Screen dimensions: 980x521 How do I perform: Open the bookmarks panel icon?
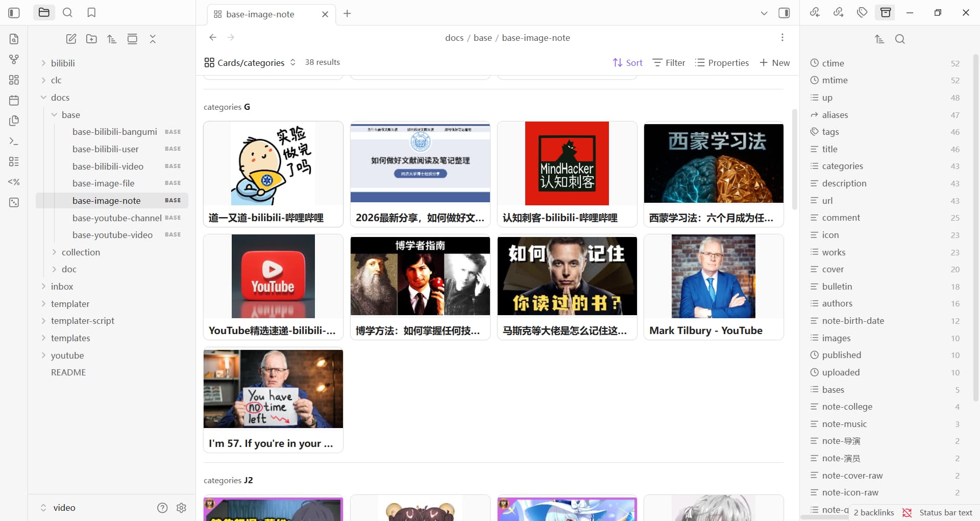coord(91,13)
